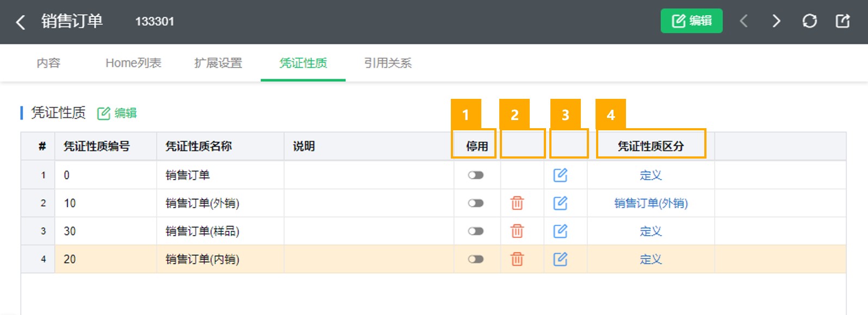
Task: Edit row 1 销售订单 with pencil icon
Action: pyautogui.click(x=560, y=175)
